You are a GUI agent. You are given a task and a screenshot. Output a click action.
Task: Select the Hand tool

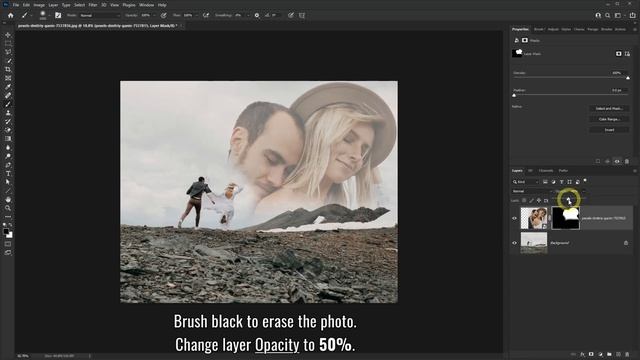pyautogui.click(x=8, y=200)
